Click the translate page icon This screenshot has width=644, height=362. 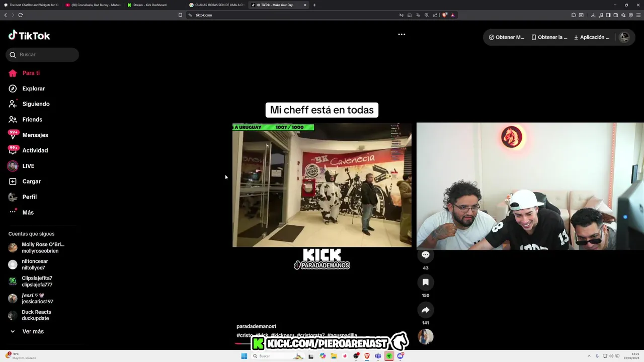tap(418, 15)
